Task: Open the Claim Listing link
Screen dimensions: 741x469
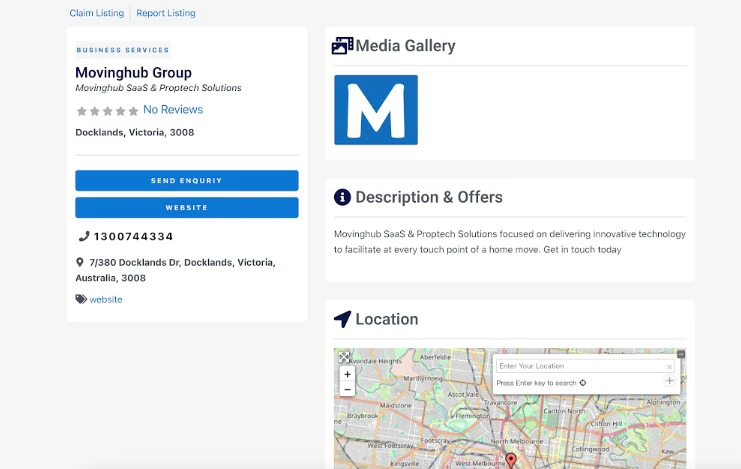Action: coord(96,13)
